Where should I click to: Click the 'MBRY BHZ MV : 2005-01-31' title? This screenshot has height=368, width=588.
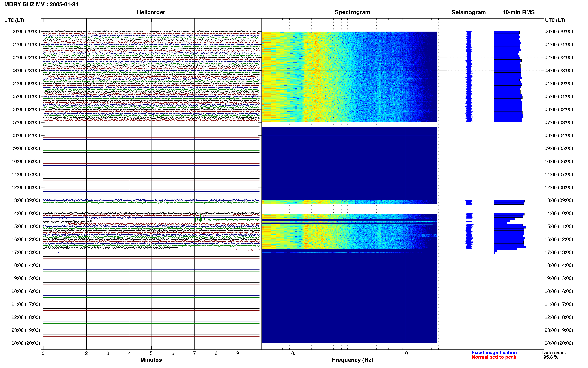(41, 4)
